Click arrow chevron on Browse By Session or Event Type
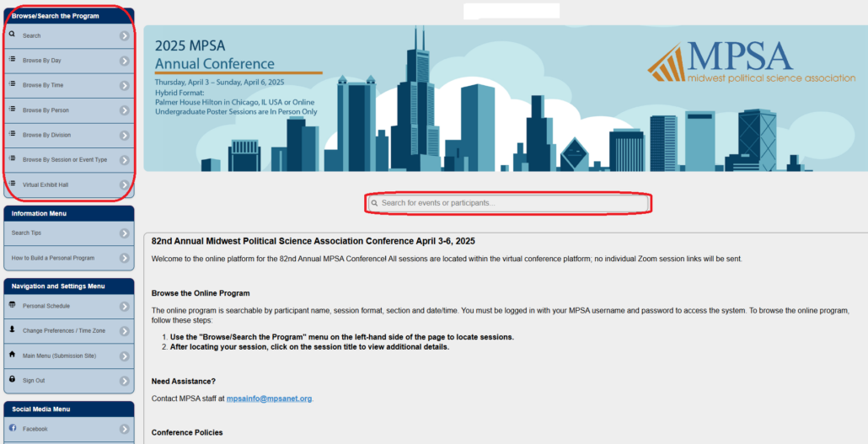 (x=125, y=160)
